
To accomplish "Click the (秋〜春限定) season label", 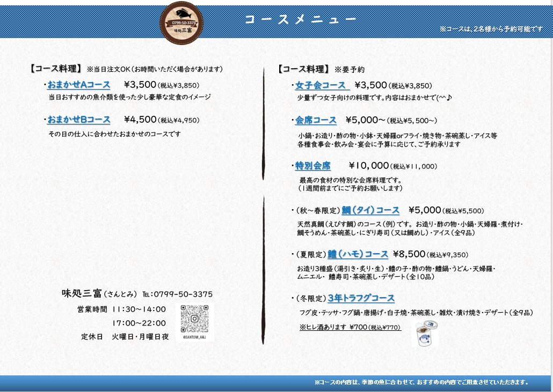I will pyautogui.click(x=318, y=211).
